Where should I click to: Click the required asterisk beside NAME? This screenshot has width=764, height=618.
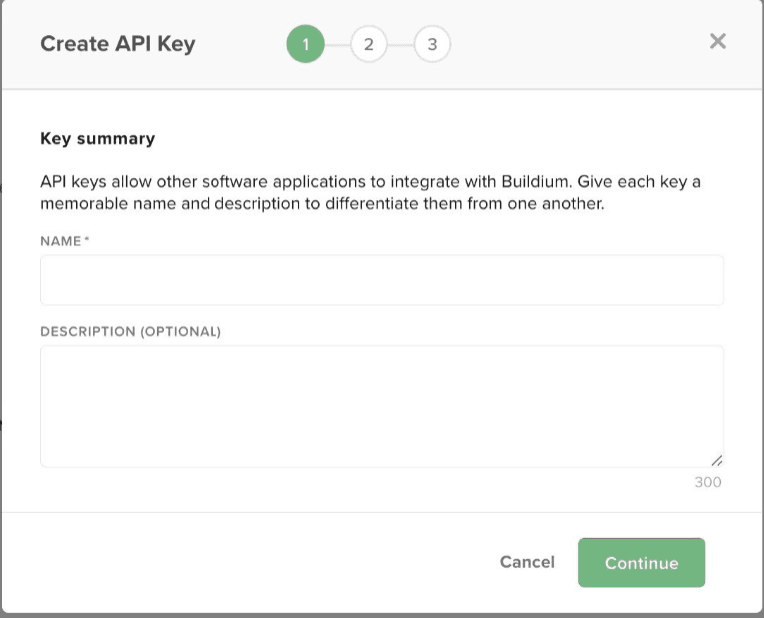[x=87, y=240]
